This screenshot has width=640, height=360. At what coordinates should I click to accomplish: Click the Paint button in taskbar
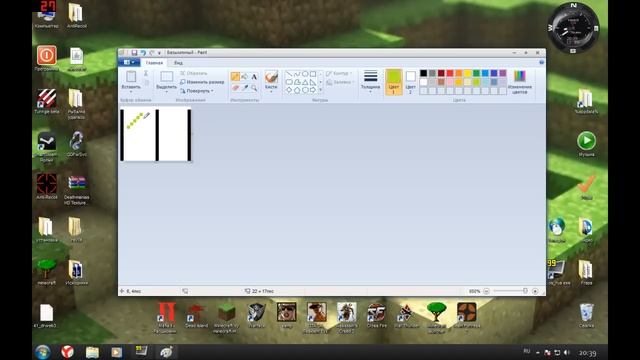click(x=166, y=352)
